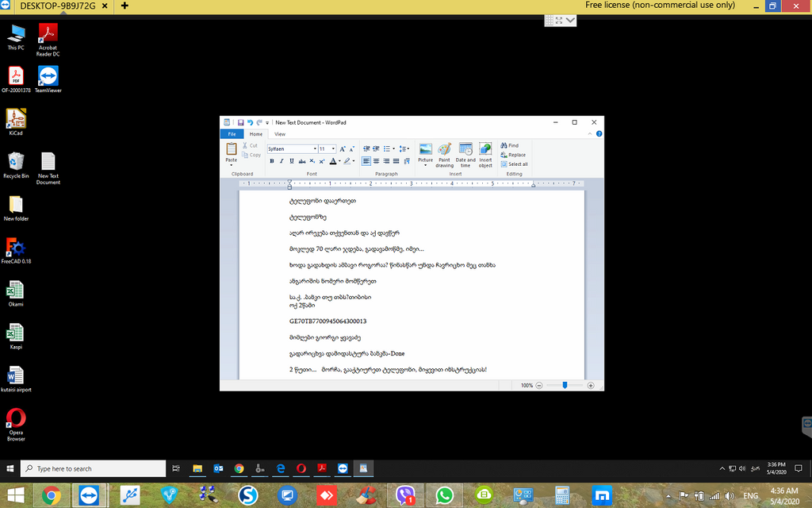Open the Opera Browser desktop icon
The width and height of the screenshot is (812, 508).
click(x=16, y=425)
